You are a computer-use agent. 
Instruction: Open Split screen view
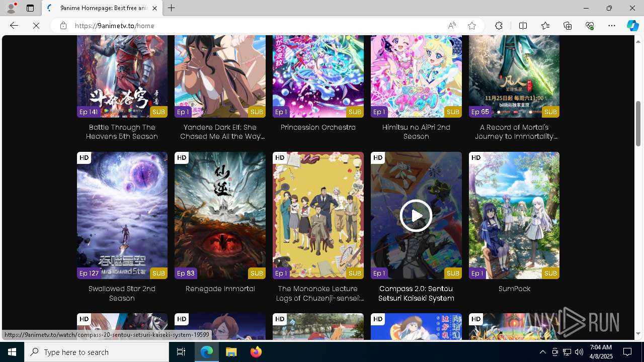[x=523, y=26]
